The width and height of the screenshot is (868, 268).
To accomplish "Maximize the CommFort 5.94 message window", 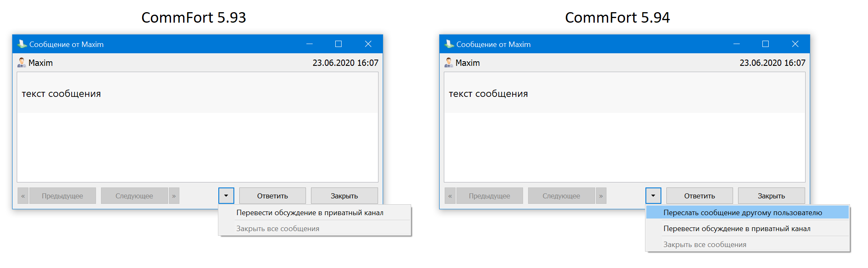I will (x=766, y=44).
